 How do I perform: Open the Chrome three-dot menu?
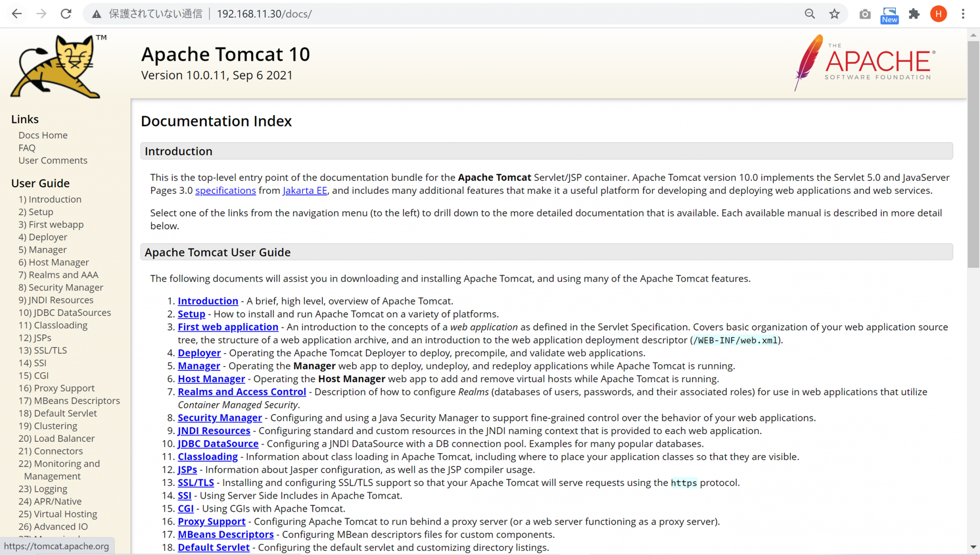pos(963,14)
